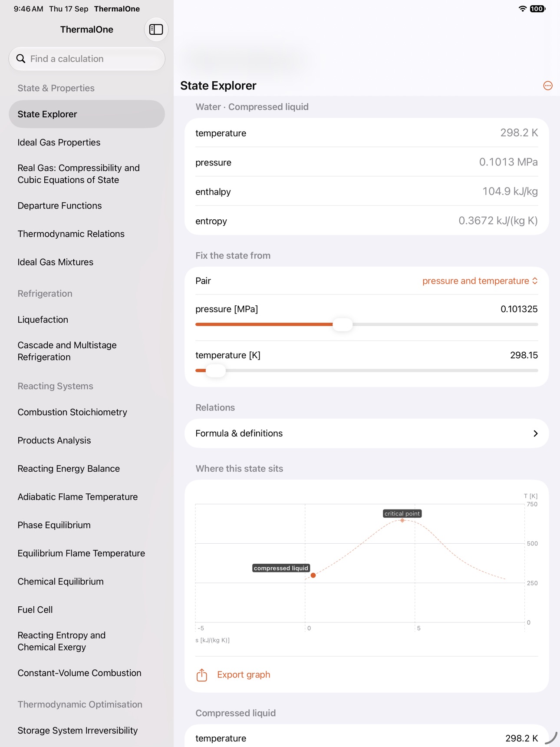Check the Wi-Fi status icon
This screenshot has height=747, width=560.
523,9
